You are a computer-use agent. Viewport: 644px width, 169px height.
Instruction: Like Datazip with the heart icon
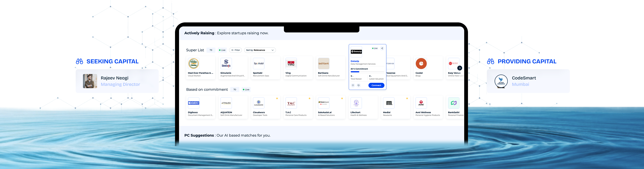353,85
